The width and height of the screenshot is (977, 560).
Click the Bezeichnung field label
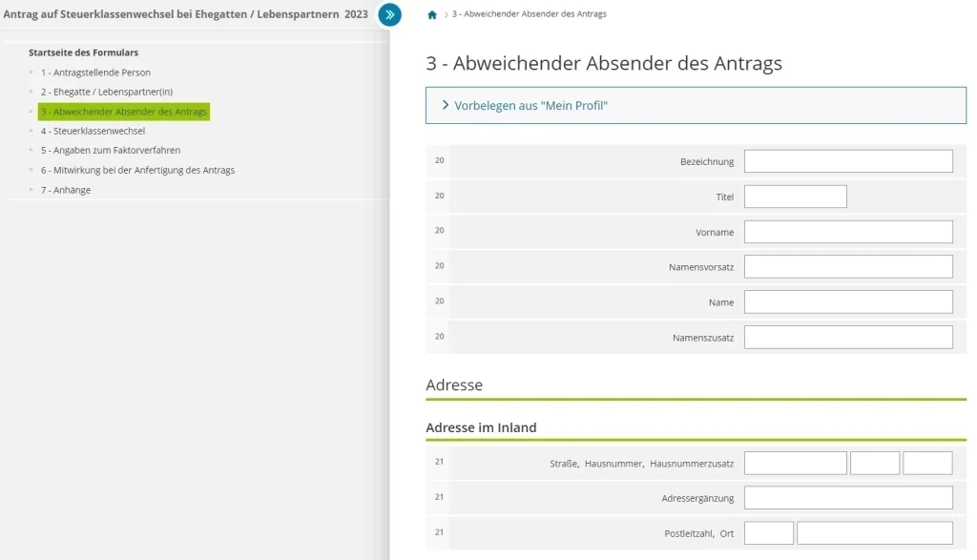click(x=707, y=161)
